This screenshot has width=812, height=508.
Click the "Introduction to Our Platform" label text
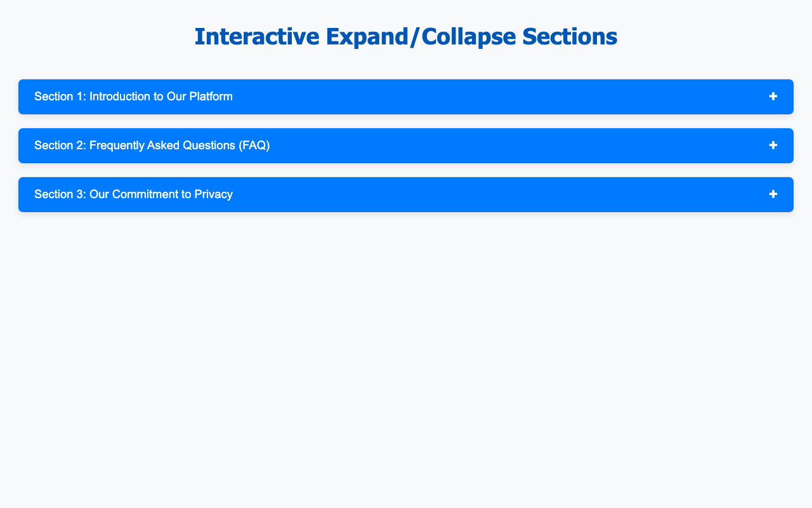point(161,97)
